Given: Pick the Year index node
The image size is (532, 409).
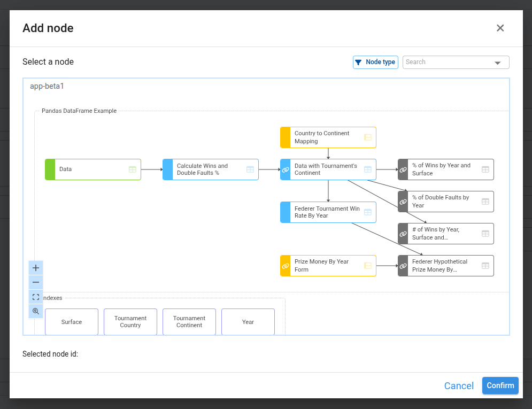Looking at the screenshot, I should pyautogui.click(x=248, y=322).
